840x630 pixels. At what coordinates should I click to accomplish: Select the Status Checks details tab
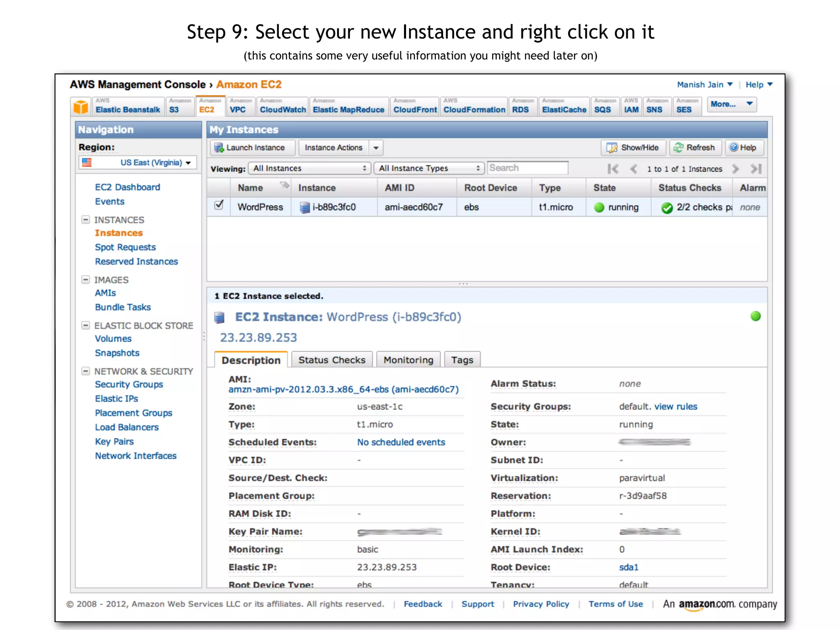[332, 360]
